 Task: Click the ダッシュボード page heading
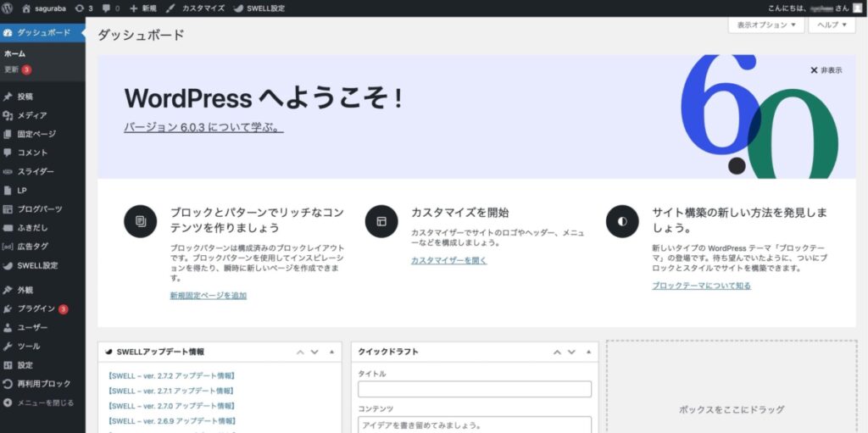pyautogui.click(x=141, y=35)
